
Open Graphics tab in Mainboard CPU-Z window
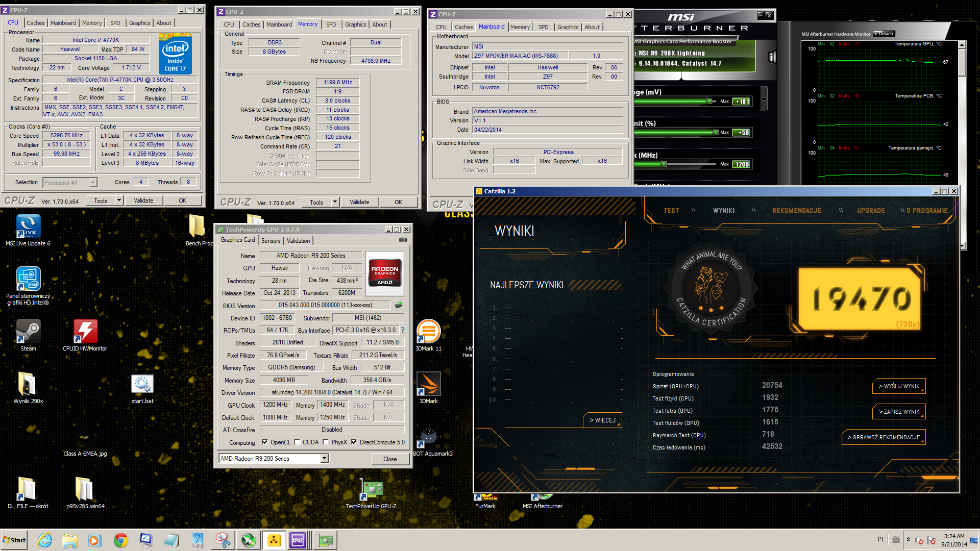568,27
